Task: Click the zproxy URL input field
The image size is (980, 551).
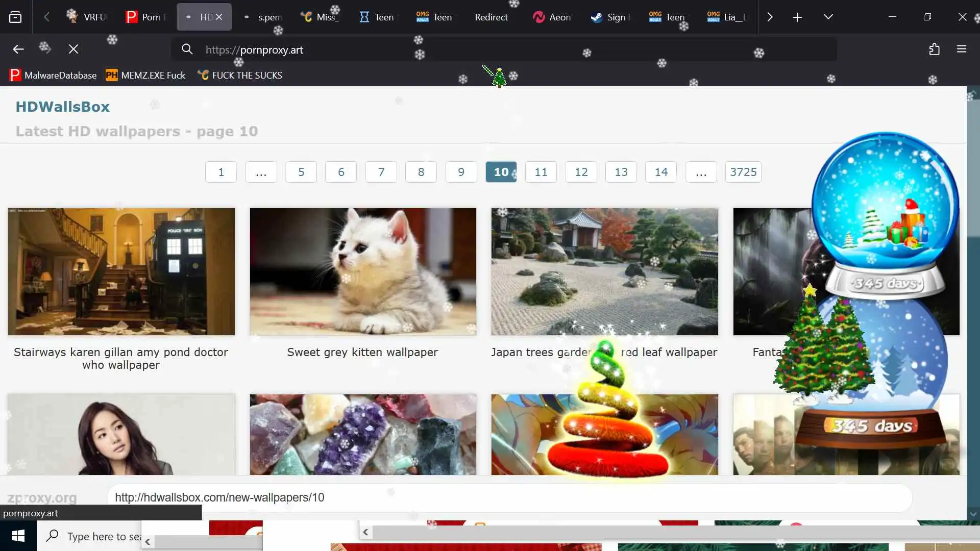Action: (509, 497)
